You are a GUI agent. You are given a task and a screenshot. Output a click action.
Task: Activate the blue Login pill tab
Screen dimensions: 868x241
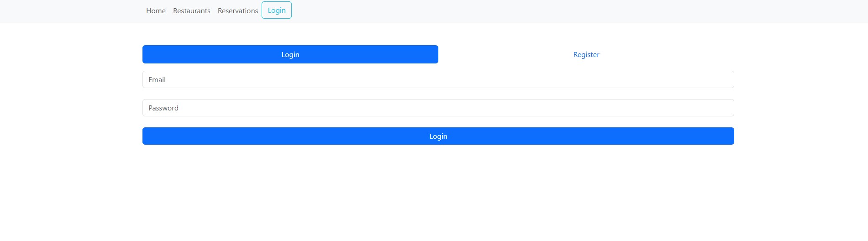[x=290, y=54]
